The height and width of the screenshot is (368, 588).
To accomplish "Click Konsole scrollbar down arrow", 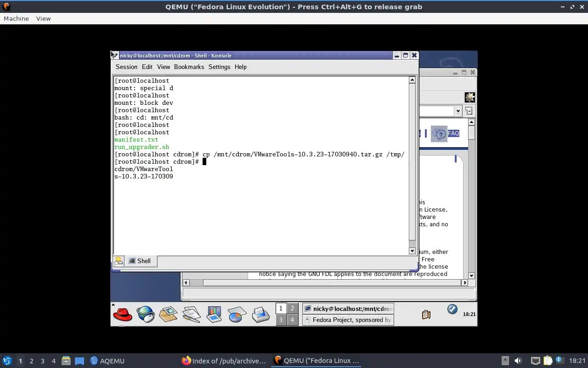I will [x=412, y=251].
